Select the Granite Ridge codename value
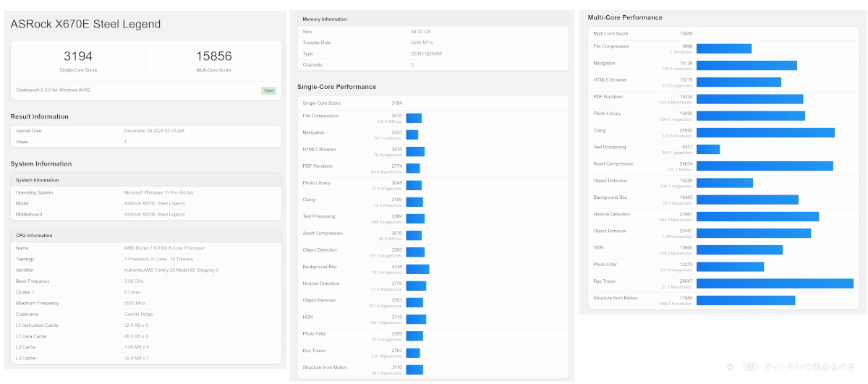The height and width of the screenshot is (384, 868). point(138,314)
